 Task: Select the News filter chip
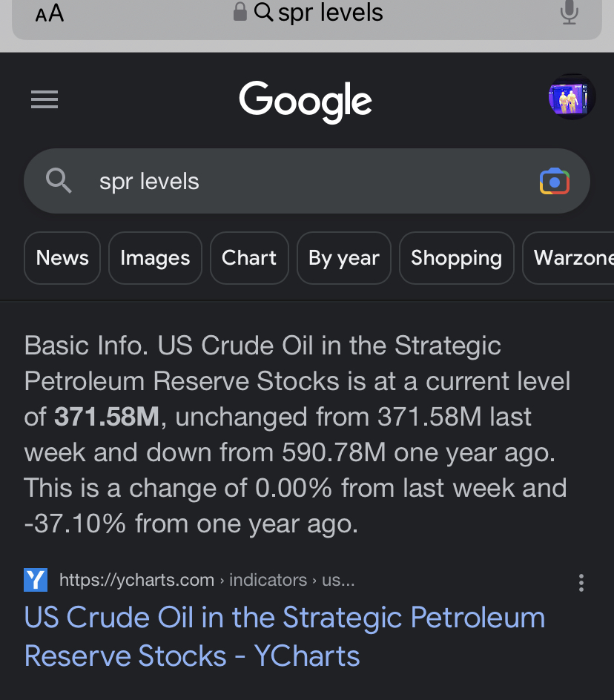[62, 258]
